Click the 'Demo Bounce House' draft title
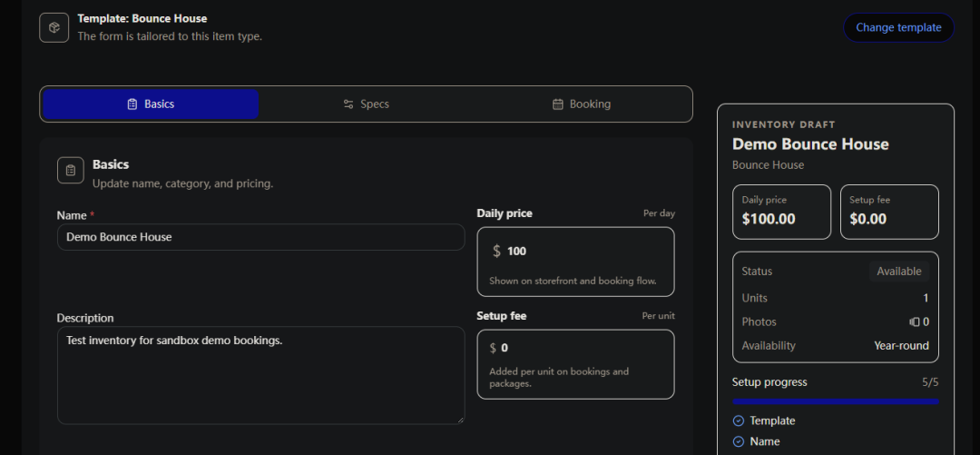Viewport: 980px width, 455px height. click(810, 144)
